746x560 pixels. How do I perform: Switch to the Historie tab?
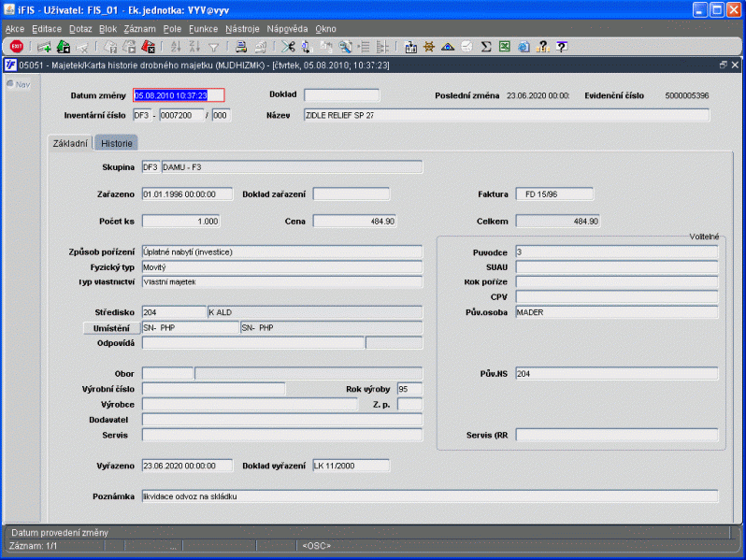pos(117,143)
